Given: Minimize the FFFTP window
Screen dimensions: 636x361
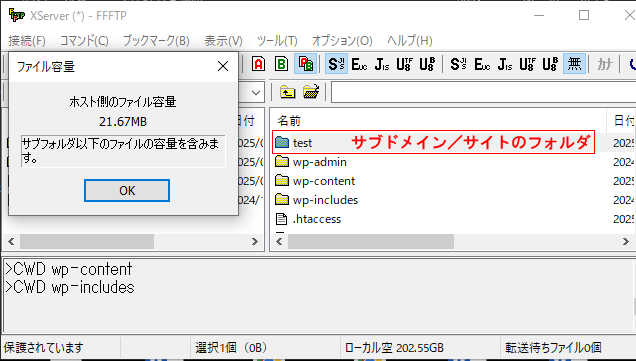Looking at the screenshot, I should point(539,15).
